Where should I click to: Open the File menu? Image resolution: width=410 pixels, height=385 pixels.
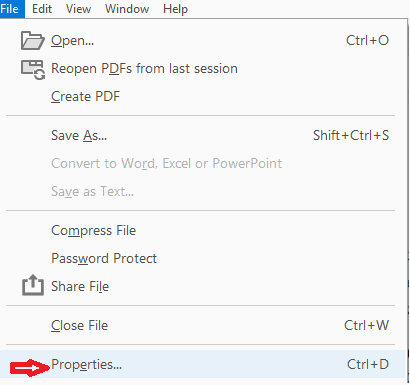coord(10,9)
